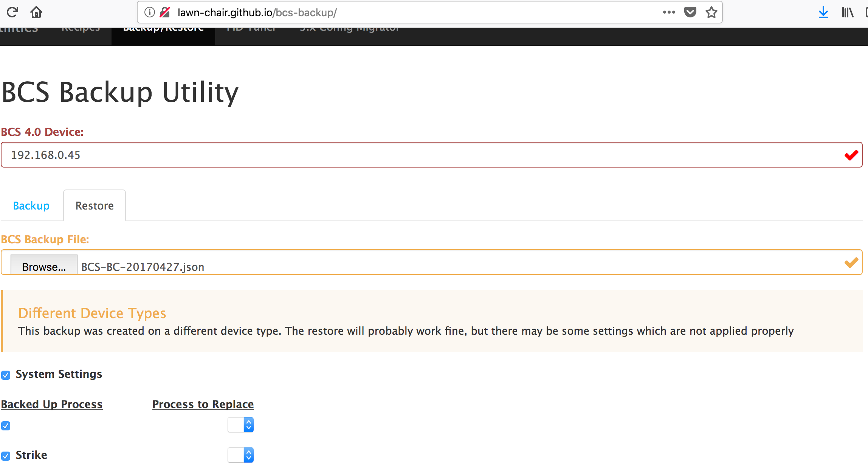Open page actions three-dot menu
Image resolution: width=868 pixels, height=472 pixels.
(669, 12)
